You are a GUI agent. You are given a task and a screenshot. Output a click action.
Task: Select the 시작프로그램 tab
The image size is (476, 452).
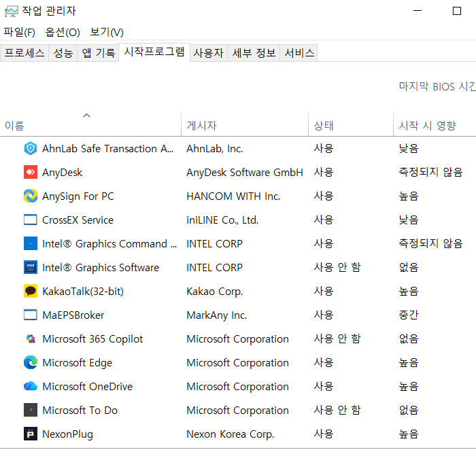(x=154, y=52)
